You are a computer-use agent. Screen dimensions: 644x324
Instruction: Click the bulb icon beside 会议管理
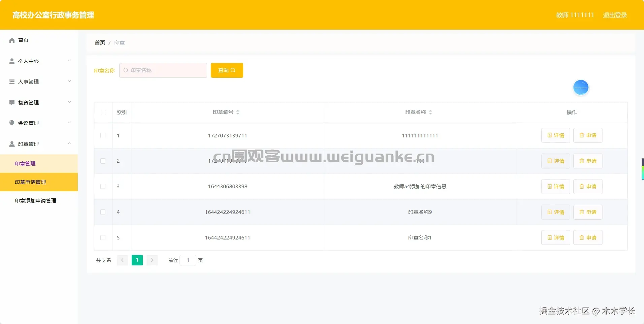tap(12, 123)
